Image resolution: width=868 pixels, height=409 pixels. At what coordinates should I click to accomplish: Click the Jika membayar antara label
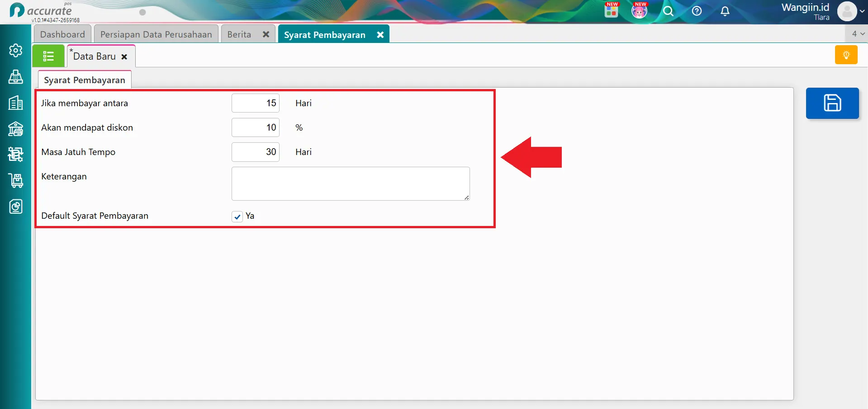click(x=85, y=103)
